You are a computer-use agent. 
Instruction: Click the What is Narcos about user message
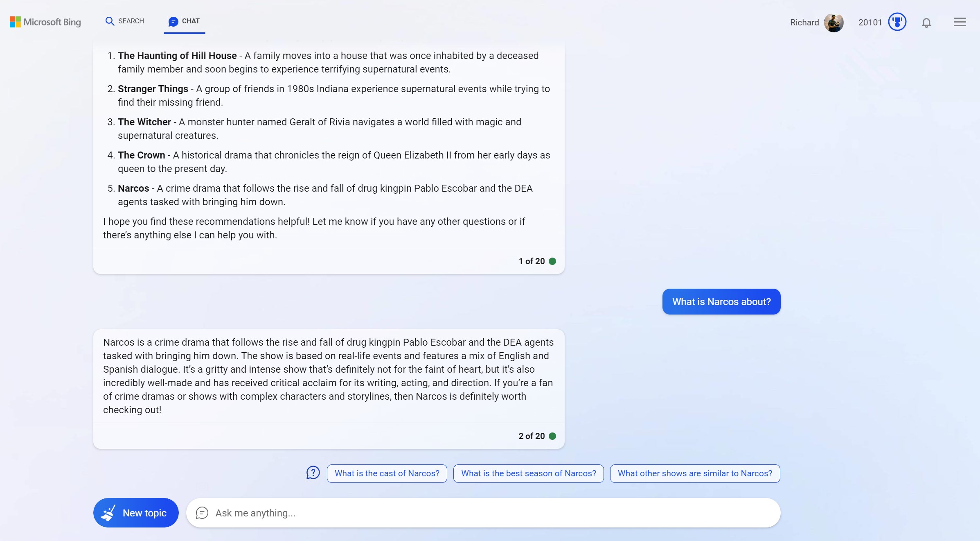coord(721,302)
